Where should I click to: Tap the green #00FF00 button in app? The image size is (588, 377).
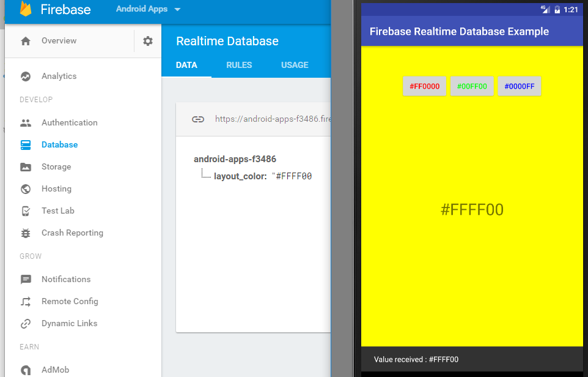[472, 86]
